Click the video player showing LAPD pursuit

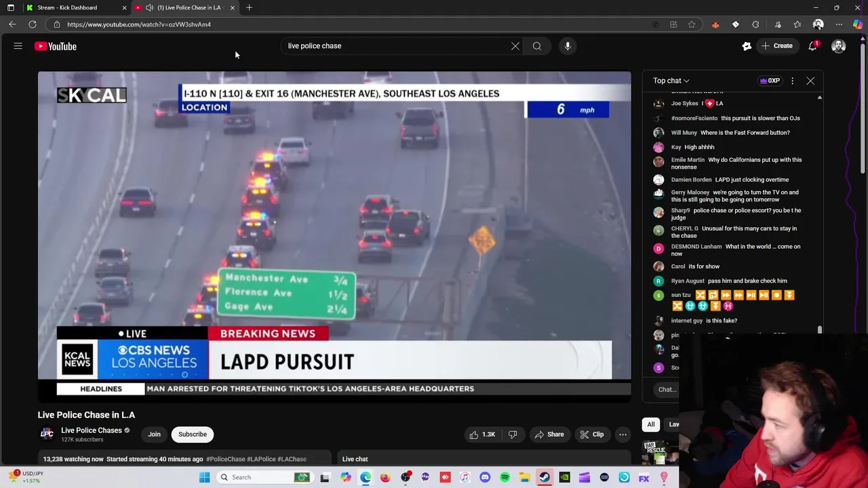(x=334, y=236)
